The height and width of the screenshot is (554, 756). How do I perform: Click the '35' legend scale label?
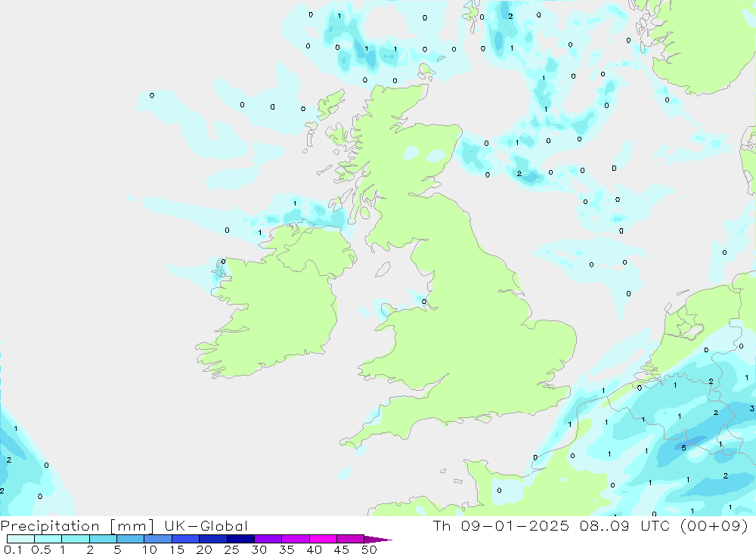[287, 549]
